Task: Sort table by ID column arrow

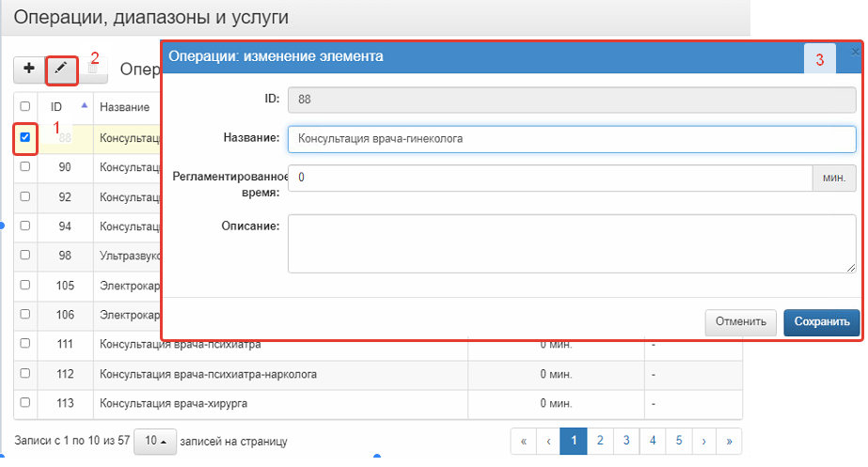Action: [85, 105]
